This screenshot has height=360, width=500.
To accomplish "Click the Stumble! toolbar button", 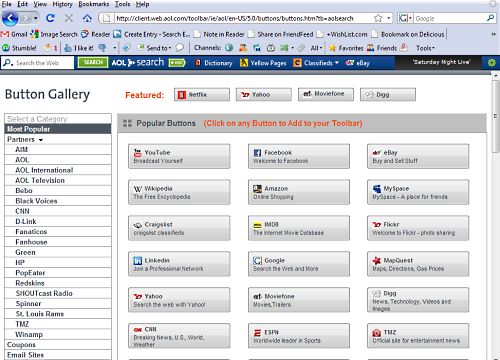I will 19,48.
